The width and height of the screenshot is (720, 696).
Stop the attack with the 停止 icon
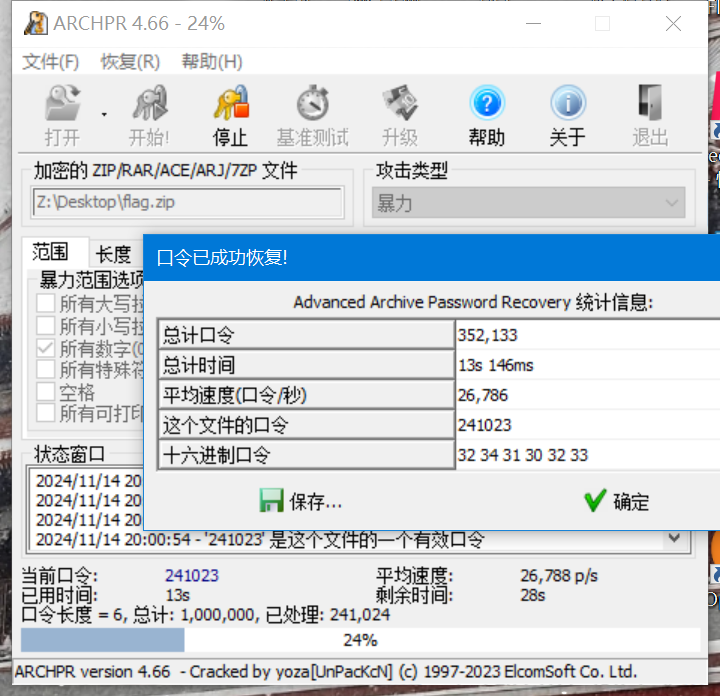coord(231,103)
